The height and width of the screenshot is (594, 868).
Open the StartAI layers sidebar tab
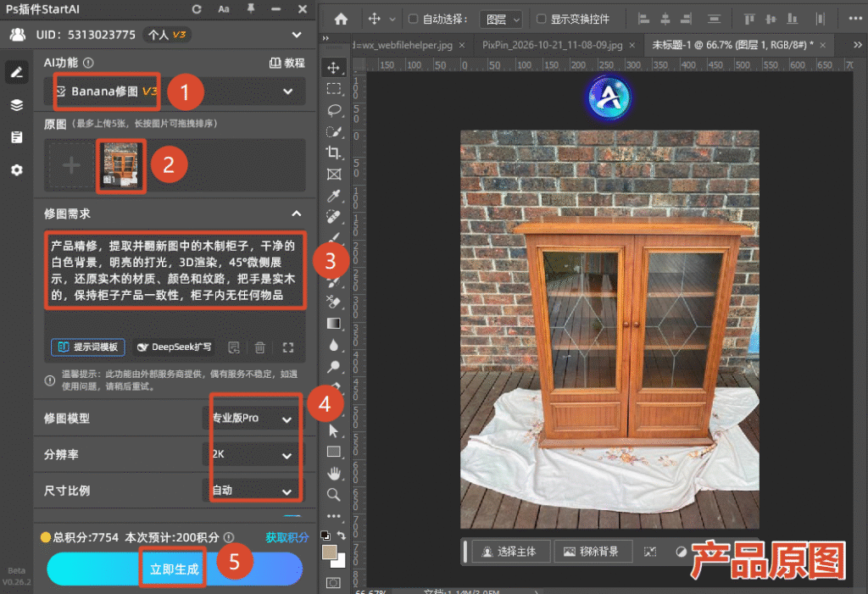point(17,105)
